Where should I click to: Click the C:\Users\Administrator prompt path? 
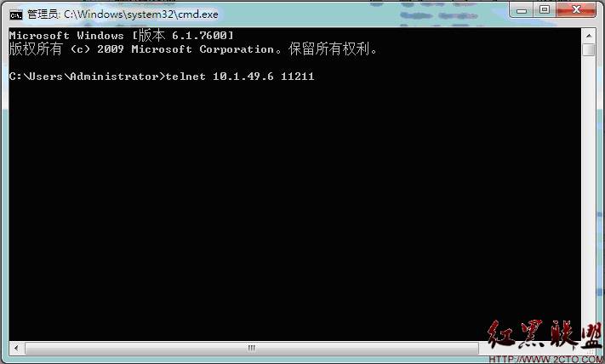pyautogui.click(x=83, y=77)
